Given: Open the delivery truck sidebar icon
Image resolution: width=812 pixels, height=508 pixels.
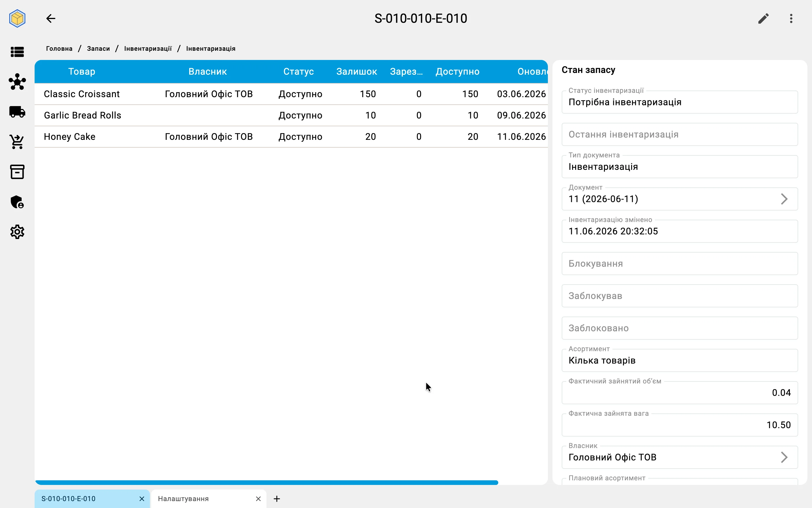Looking at the screenshot, I should [x=17, y=112].
